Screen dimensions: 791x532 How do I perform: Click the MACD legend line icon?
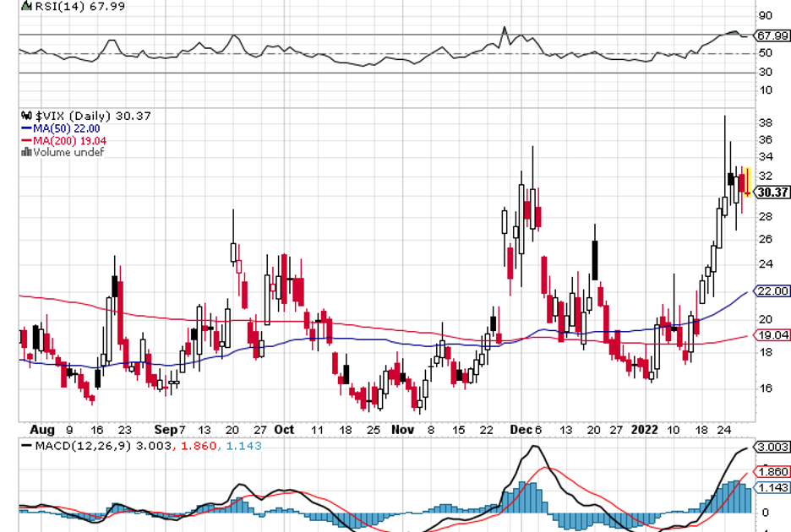[x=26, y=444]
